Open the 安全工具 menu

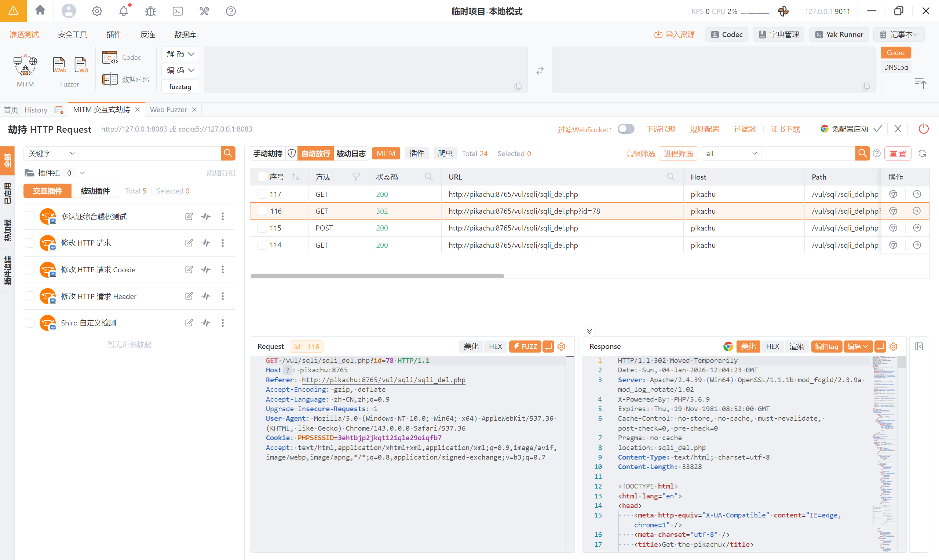click(72, 34)
